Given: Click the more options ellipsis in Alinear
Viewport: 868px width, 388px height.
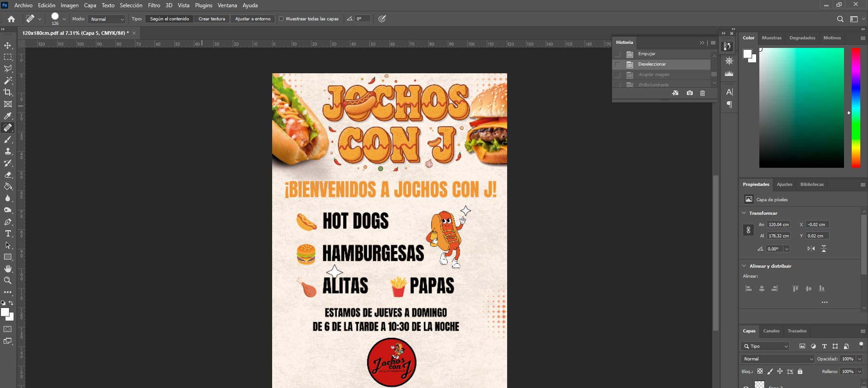Looking at the screenshot, I should (824, 302).
